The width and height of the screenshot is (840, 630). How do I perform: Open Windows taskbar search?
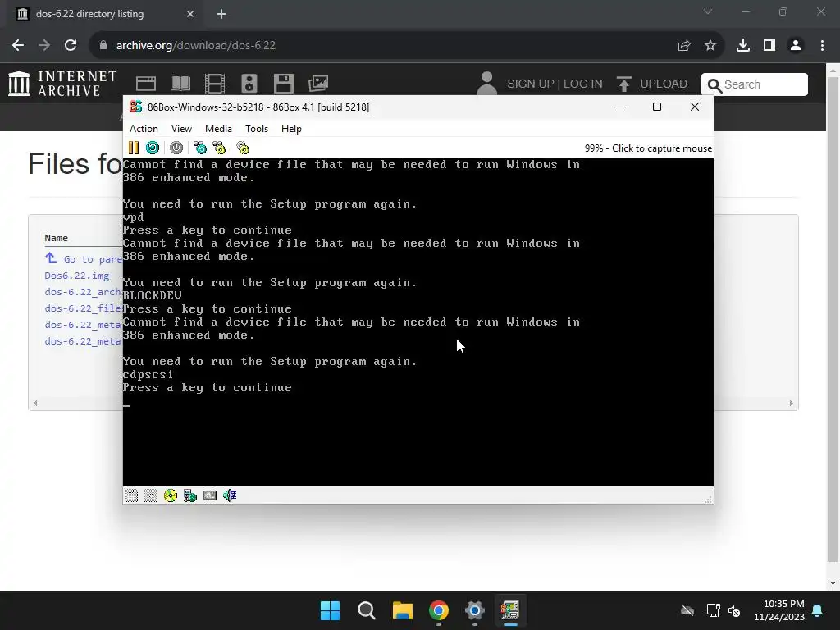coord(367,610)
